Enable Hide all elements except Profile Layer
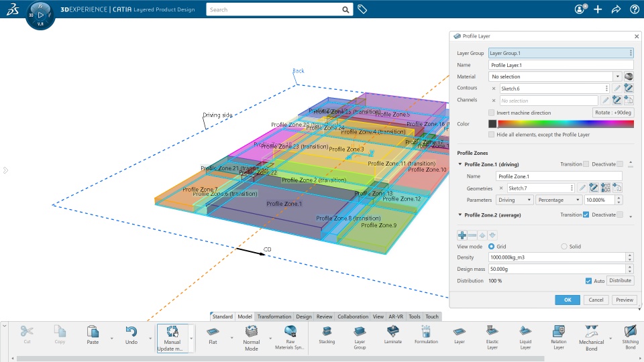 tap(491, 135)
